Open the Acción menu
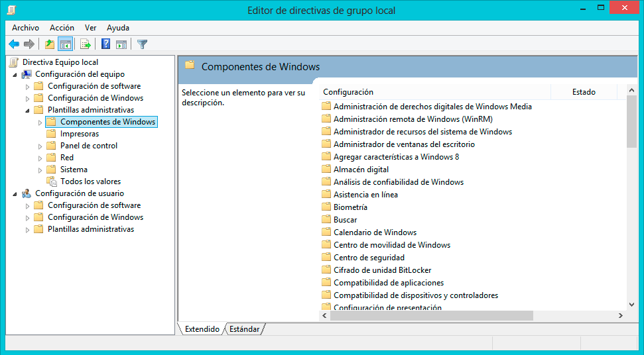 pyautogui.click(x=62, y=28)
